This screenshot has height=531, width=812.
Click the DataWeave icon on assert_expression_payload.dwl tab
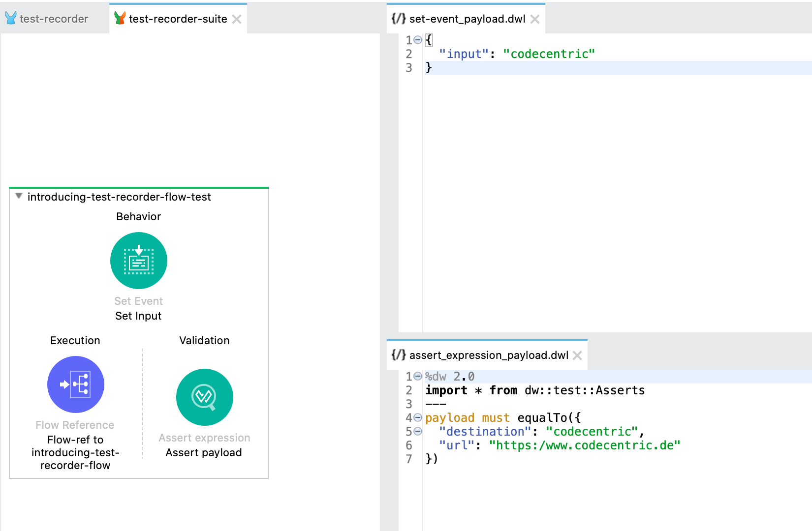(398, 355)
